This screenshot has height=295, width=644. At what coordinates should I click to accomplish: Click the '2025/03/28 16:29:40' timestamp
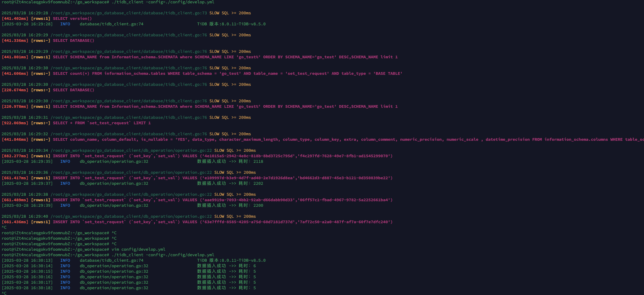point(25,217)
